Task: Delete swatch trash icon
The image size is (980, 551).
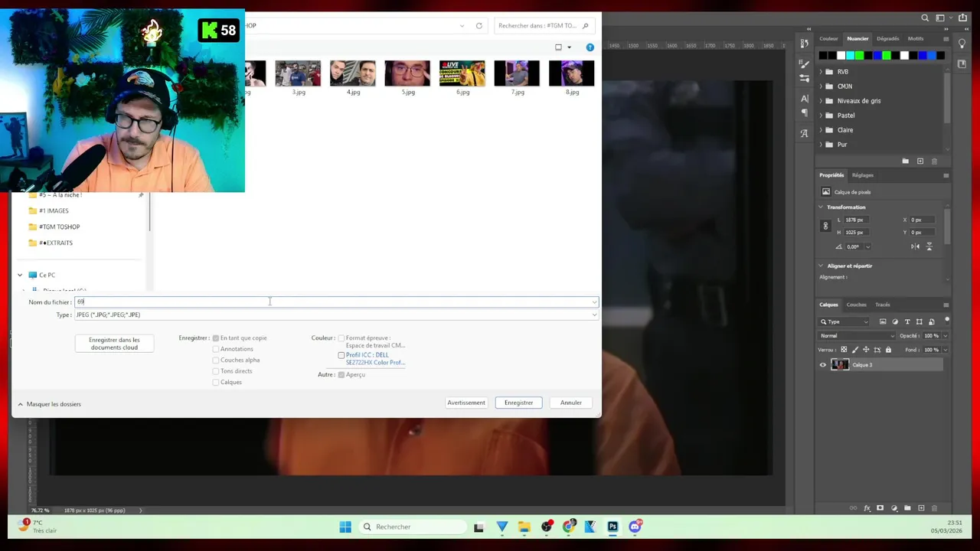Action: (x=935, y=161)
